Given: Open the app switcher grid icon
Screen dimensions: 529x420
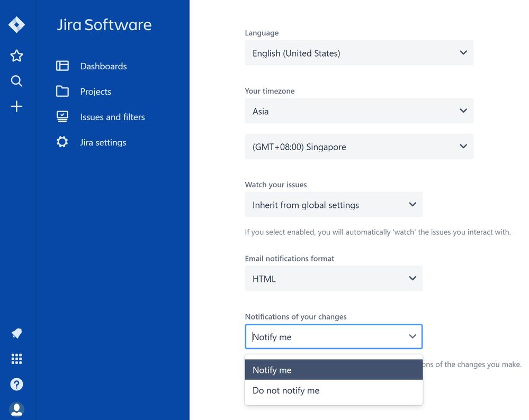Looking at the screenshot, I should [16, 359].
